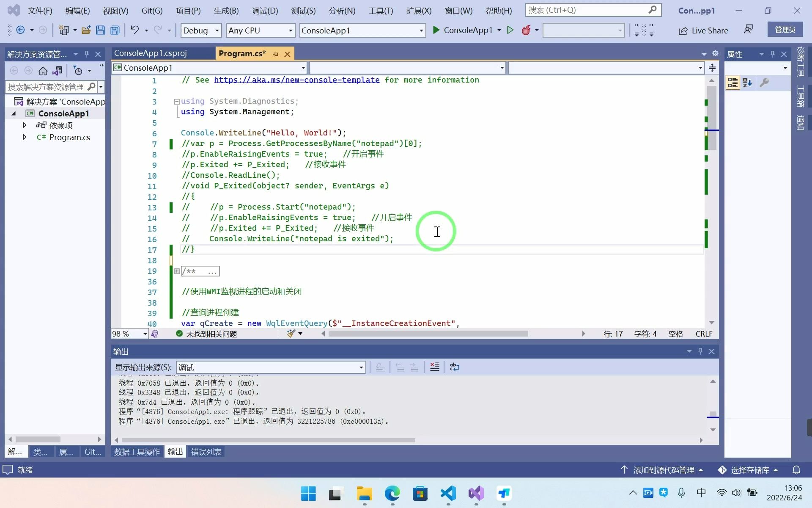Switch to ConsoleApp1.csproj tab

150,53
